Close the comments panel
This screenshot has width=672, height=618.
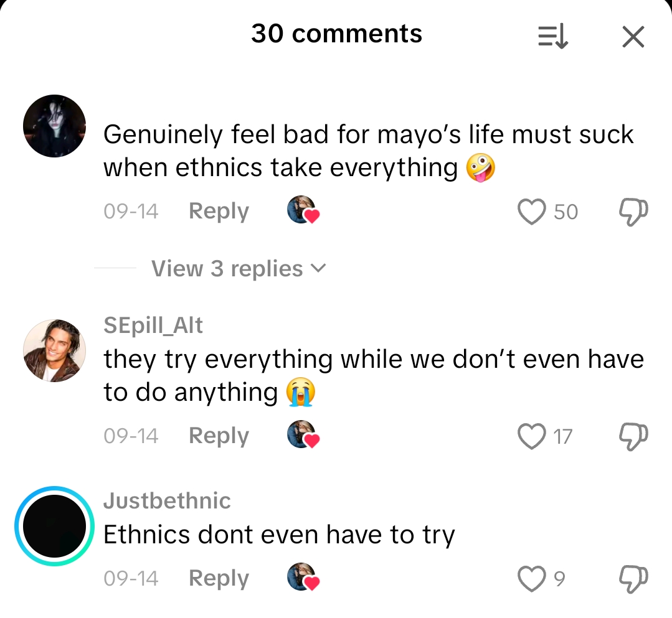point(633,37)
